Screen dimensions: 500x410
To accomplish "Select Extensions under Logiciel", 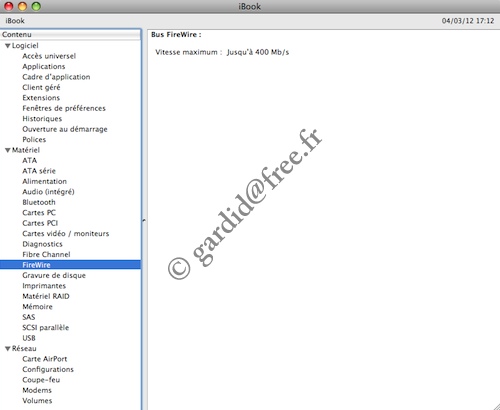I will tap(41, 98).
